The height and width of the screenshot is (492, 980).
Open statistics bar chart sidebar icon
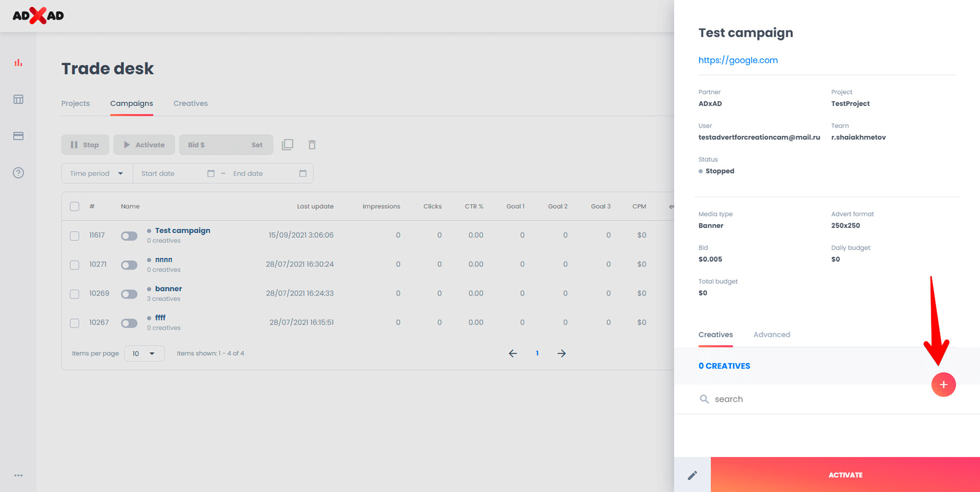click(18, 63)
